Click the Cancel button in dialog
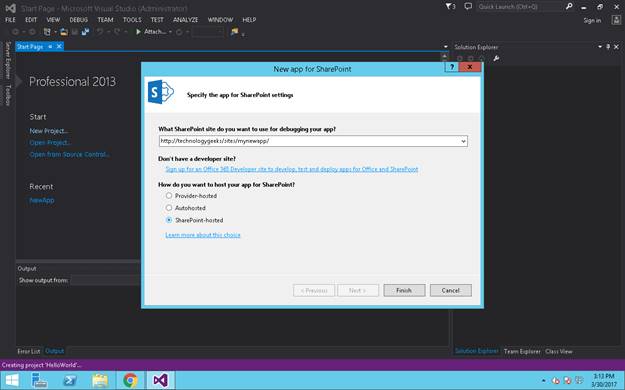This screenshot has height=390, width=625. (x=451, y=290)
